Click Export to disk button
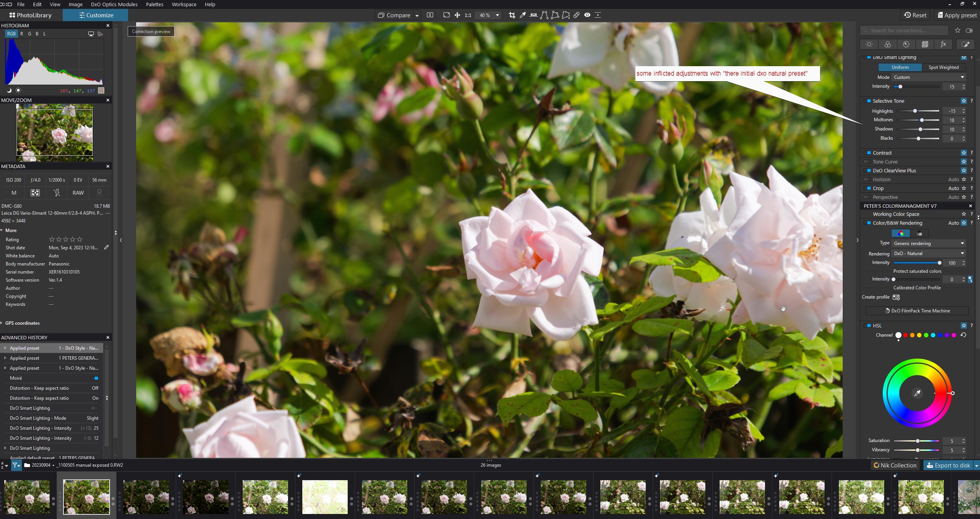This screenshot has height=519, width=980. (x=948, y=466)
